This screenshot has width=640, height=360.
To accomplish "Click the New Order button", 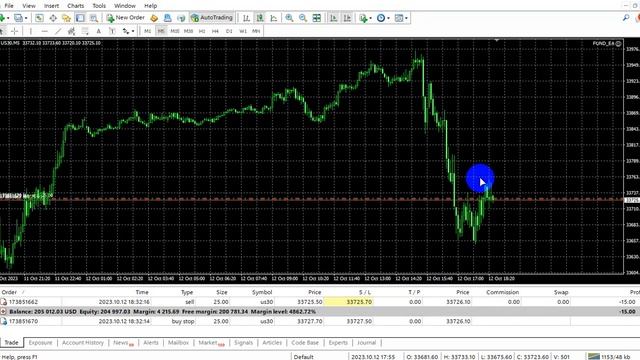I will (x=126, y=18).
